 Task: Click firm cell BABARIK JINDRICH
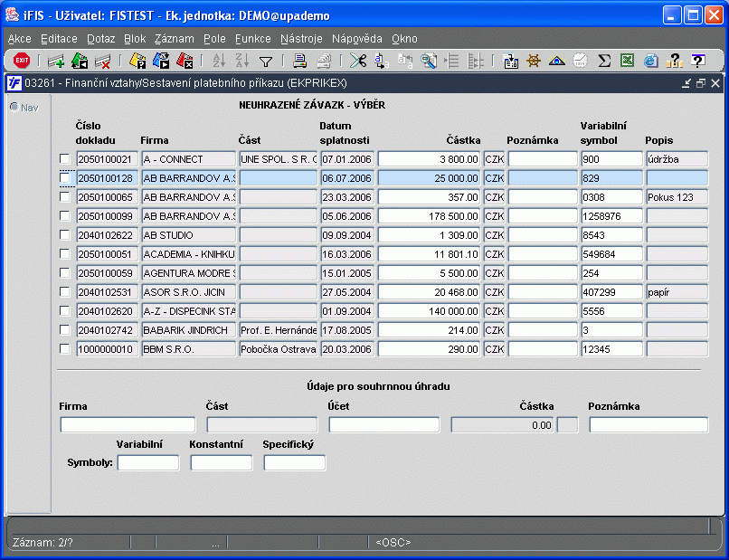(189, 330)
